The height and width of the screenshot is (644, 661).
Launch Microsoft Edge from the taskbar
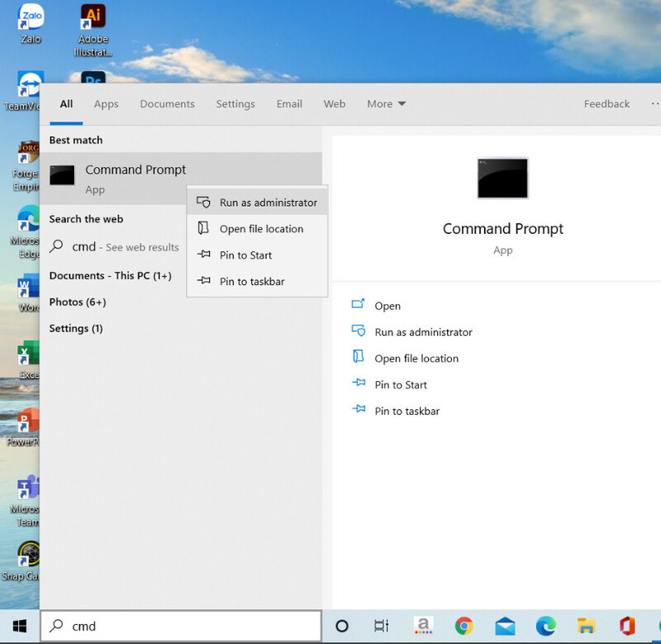click(x=546, y=626)
